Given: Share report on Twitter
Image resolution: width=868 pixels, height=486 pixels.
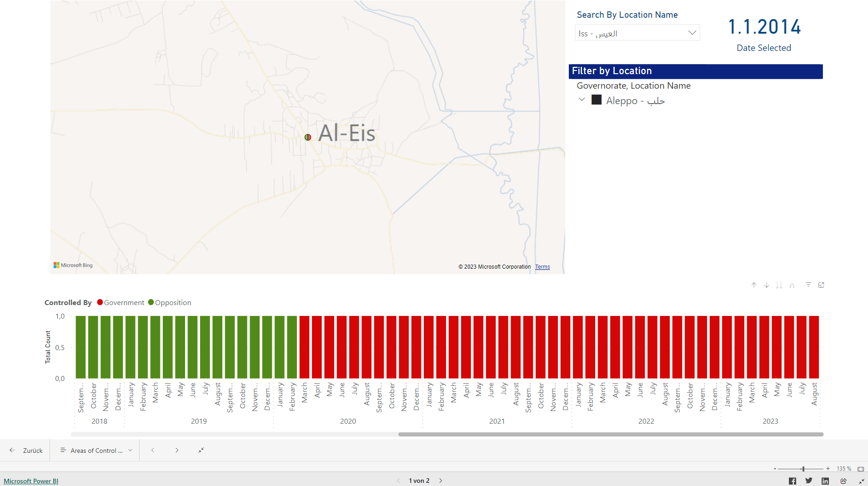Looking at the screenshot, I should pos(809,481).
